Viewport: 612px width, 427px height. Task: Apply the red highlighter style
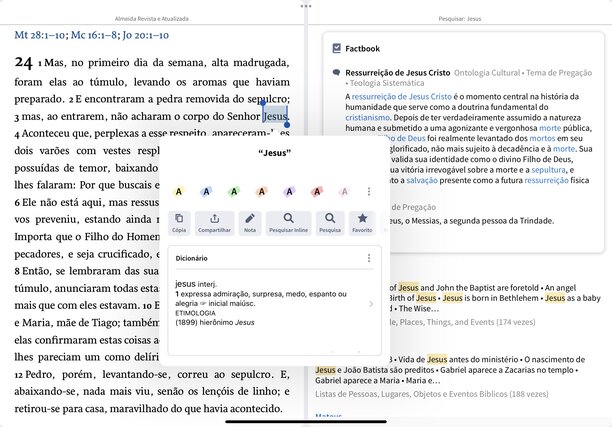(317, 192)
